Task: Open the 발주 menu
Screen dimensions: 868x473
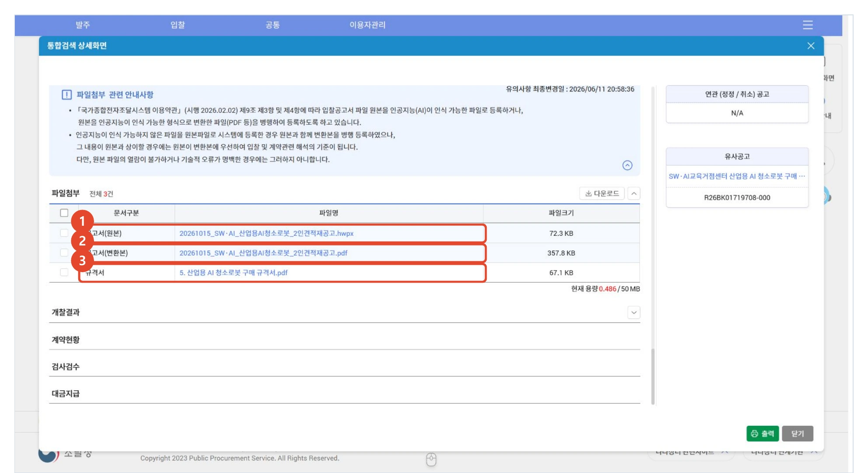Action: pos(83,25)
